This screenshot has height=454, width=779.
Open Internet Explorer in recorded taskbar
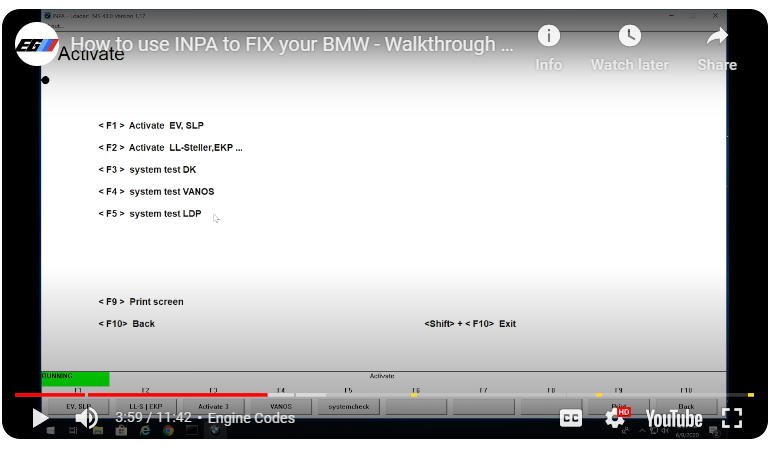(x=145, y=430)
